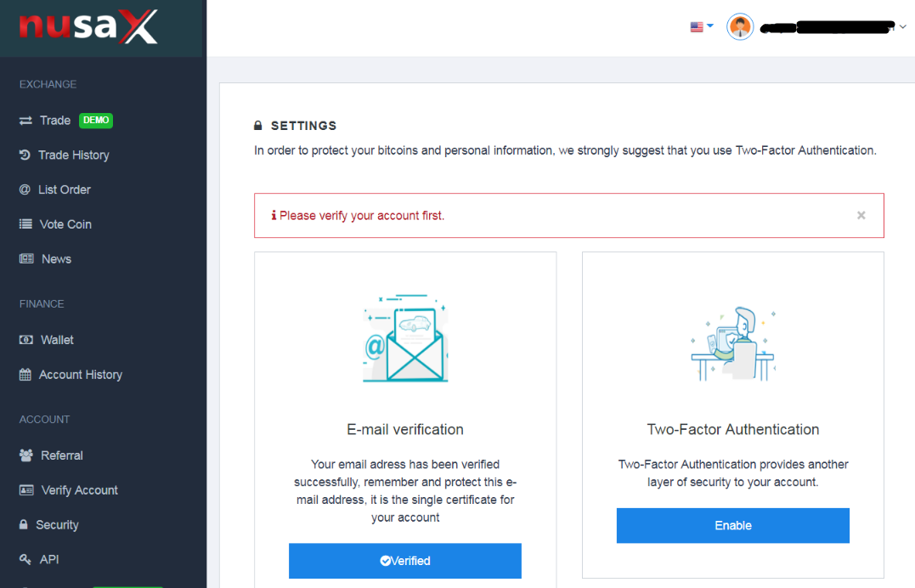Dismiss the verify account alert

click(861, 216)
